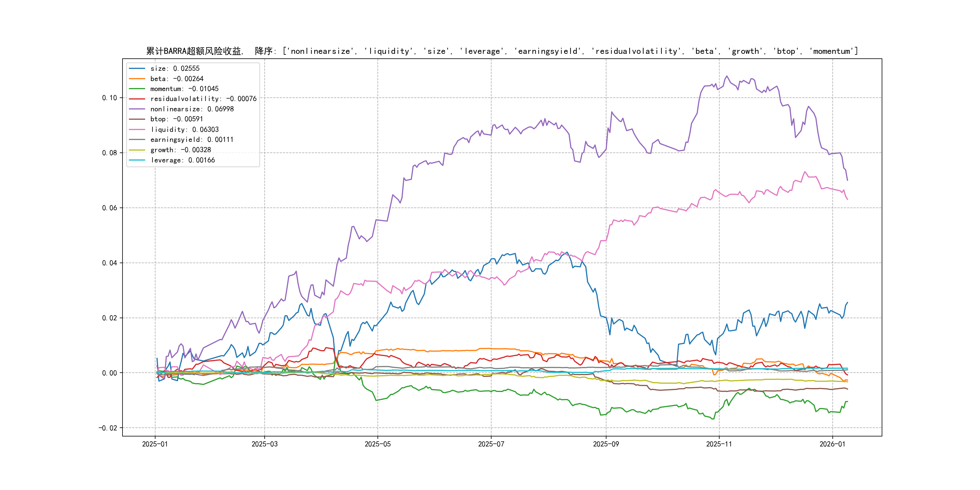
Task: Click the 0.00 y-axis tick label
Action: click(x=109, y=373)
